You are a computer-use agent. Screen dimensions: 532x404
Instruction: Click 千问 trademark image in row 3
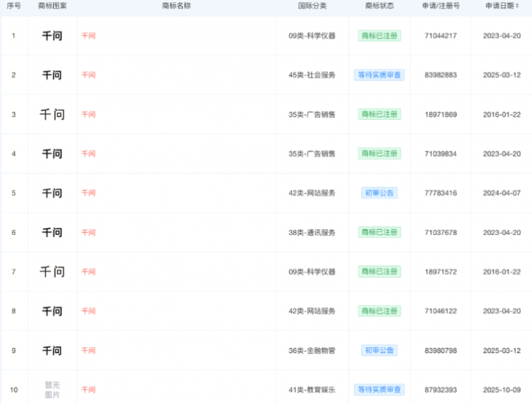(x=52, y=114)
